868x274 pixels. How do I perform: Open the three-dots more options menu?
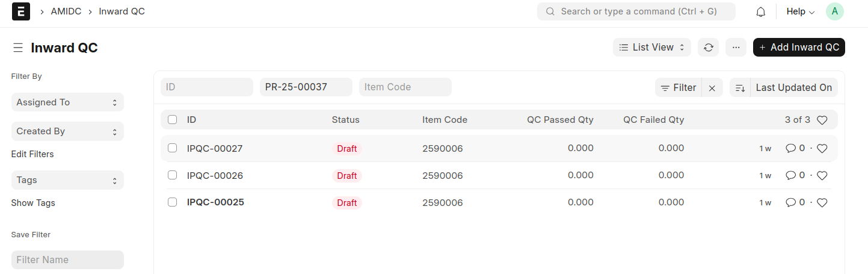736,48
